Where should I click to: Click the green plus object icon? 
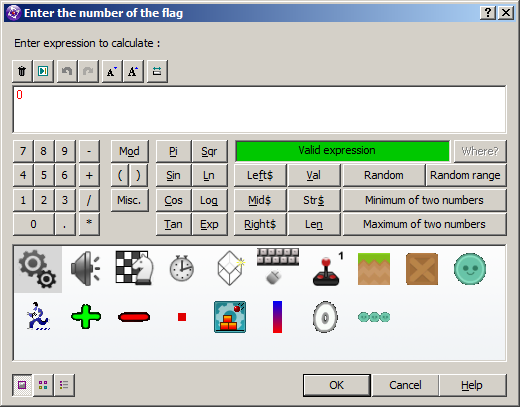(86, 316)
